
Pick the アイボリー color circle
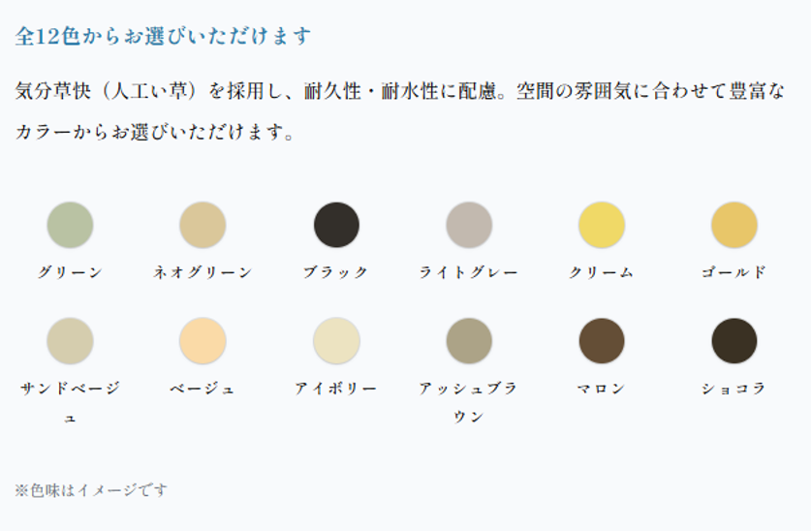[x=336, y=341]
